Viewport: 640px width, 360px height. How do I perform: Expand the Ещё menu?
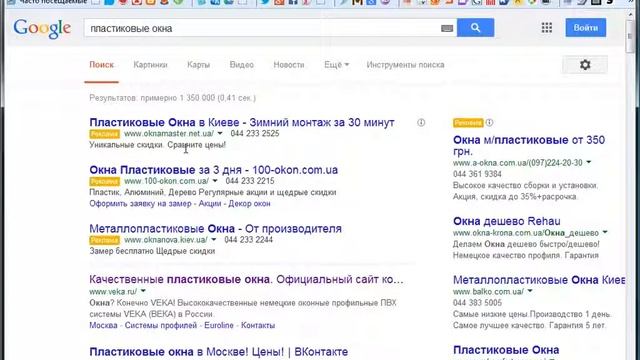pos(337,65)
